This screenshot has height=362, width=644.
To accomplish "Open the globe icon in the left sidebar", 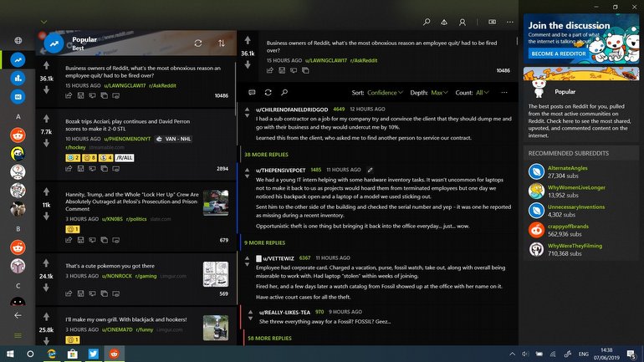I will point(18,40).
